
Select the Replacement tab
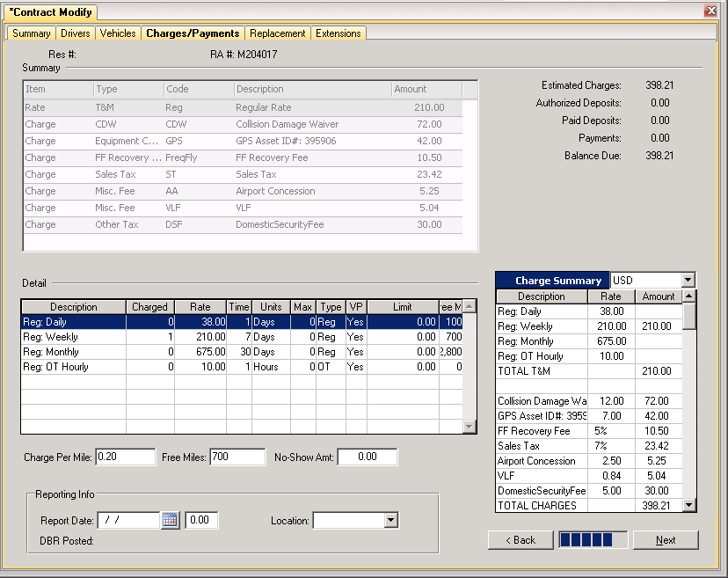click(x=278, y=33)
